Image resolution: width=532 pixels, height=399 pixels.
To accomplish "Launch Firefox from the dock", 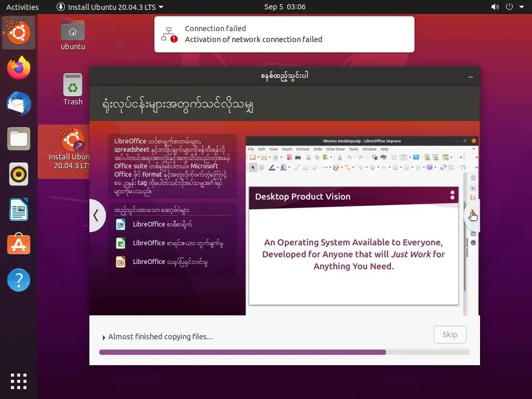I will click(x=19, y=68).
